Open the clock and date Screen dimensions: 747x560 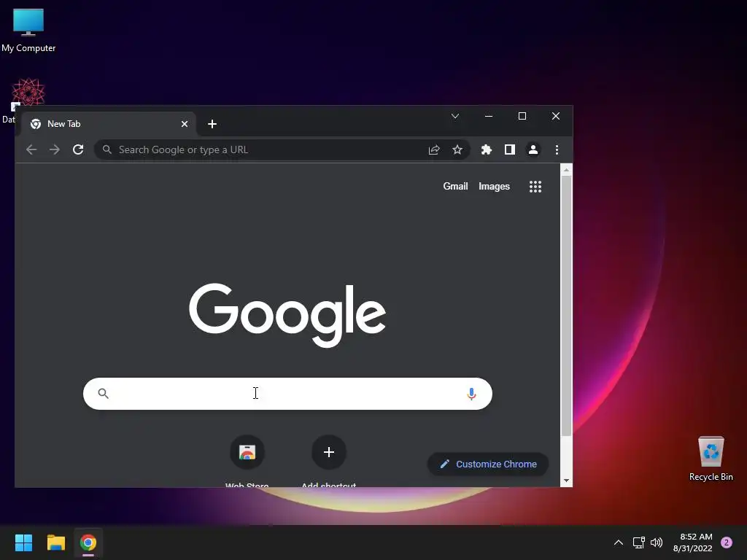[693, 542]
